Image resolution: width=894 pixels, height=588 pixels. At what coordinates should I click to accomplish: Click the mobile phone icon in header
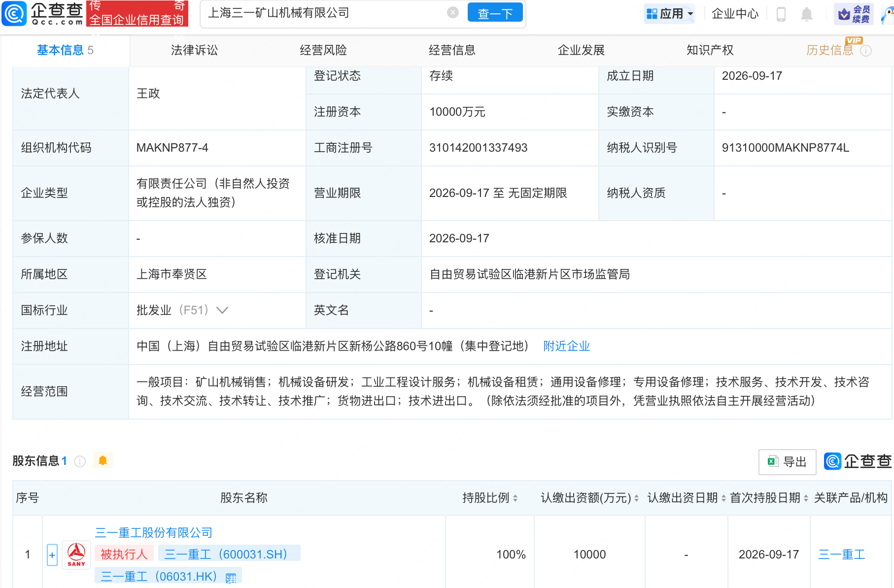point(781,14)
